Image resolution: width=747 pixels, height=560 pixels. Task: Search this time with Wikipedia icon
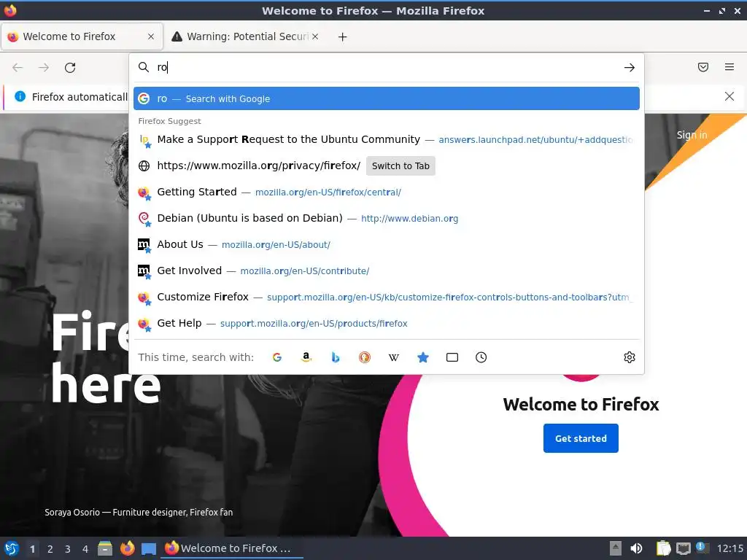point(393,357)
